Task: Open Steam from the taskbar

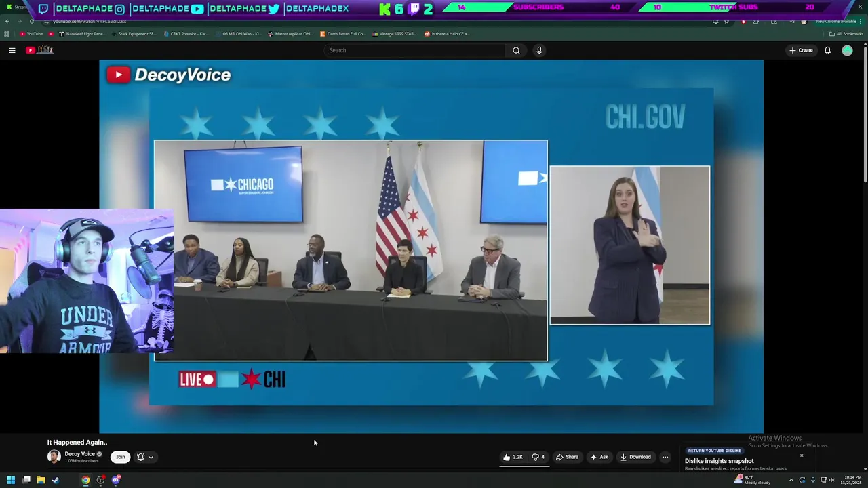Action: pos(56,480)
